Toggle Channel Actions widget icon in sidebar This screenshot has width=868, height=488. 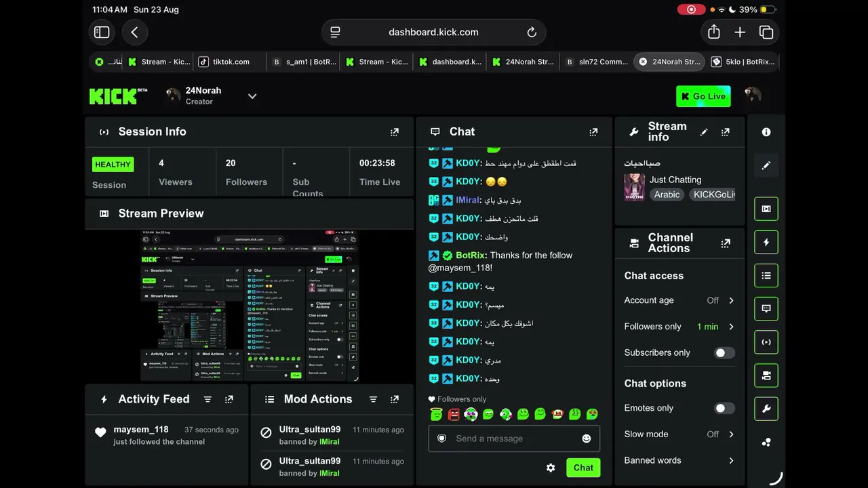[766, 375]
